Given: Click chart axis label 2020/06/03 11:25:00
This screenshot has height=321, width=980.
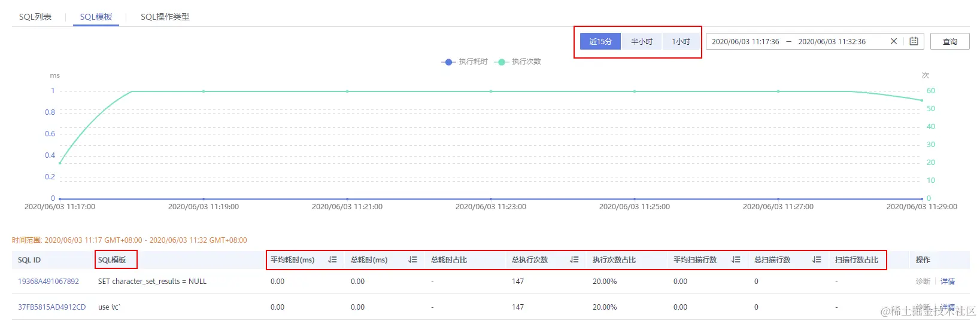Looking at the screenshot, I should [635, 206].
